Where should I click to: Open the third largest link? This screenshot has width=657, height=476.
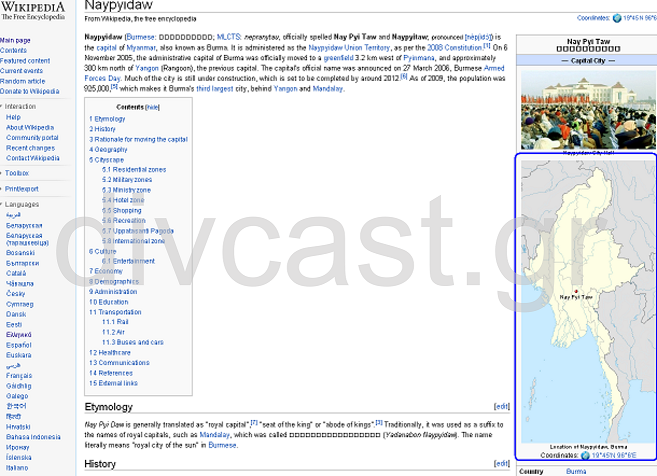215,89
